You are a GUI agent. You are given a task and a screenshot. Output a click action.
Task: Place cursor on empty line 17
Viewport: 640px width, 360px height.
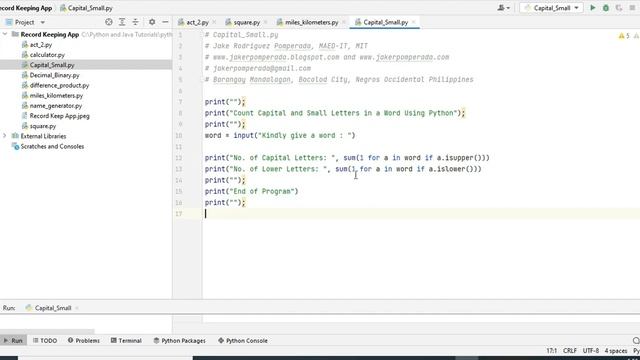click(x=420, y=214)
